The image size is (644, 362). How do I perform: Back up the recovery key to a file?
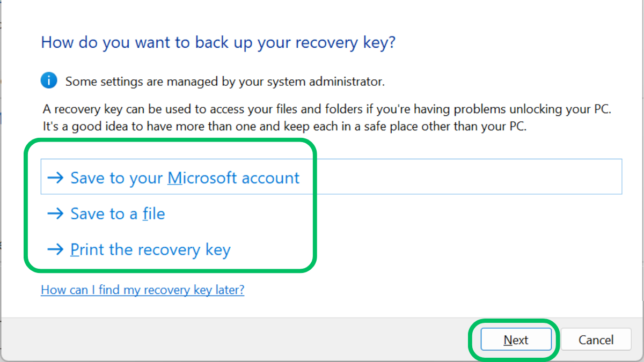click(117, 213)
